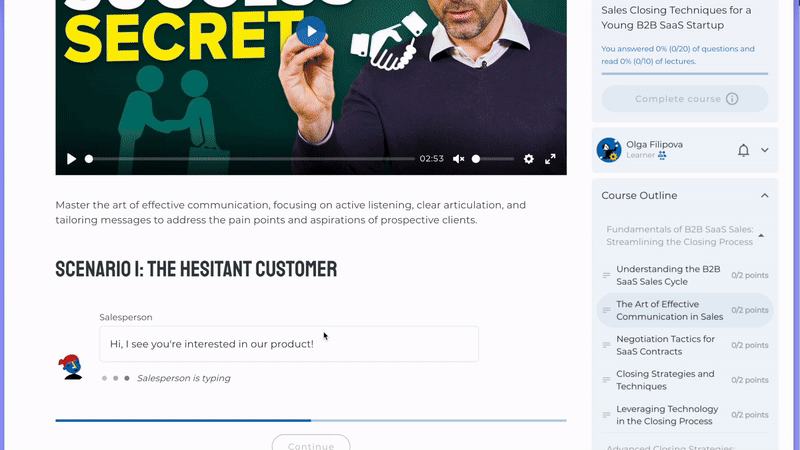Open Negotiation Tactics for SaaS Contracts lesson

pos(685,345)
